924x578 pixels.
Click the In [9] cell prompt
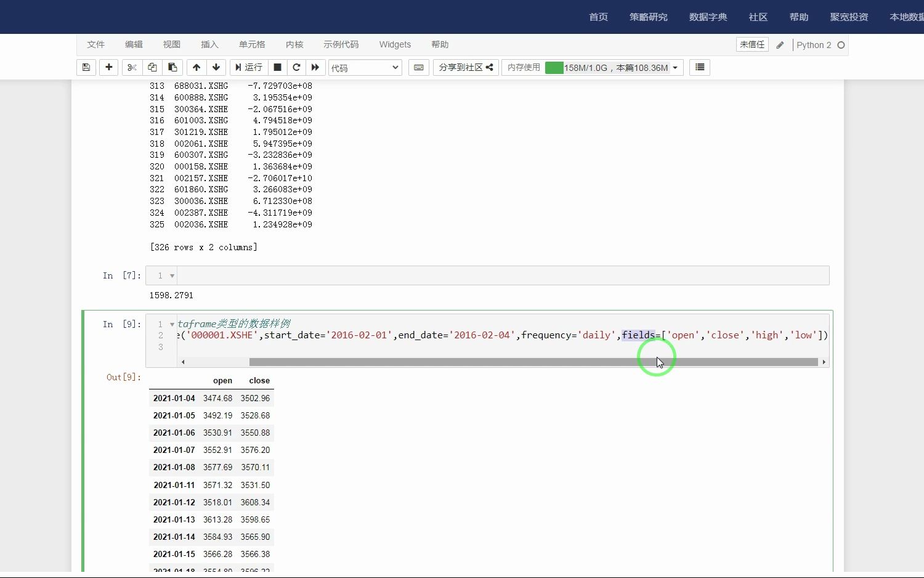coord(122,324)
